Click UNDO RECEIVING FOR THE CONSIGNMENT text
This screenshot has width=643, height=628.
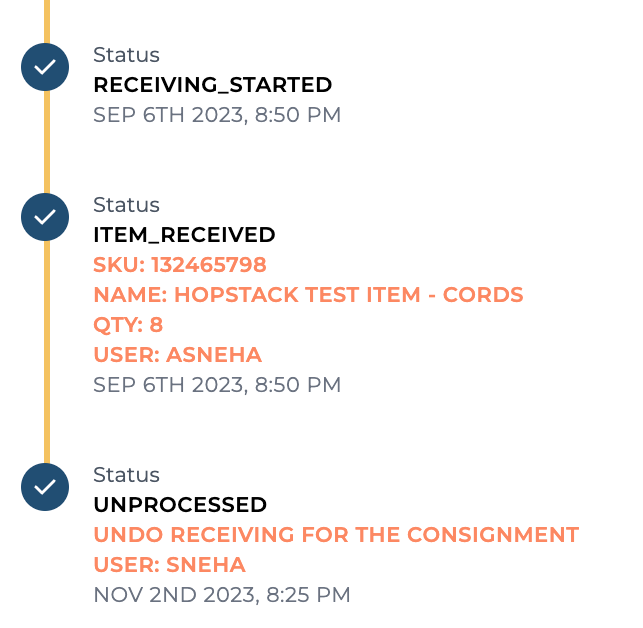[x=336, y=535]
